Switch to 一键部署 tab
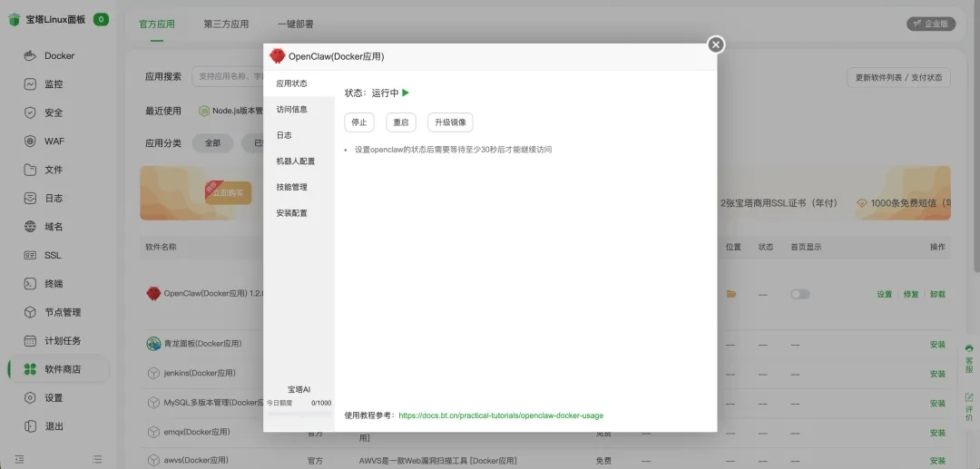 tap(296, 24)
